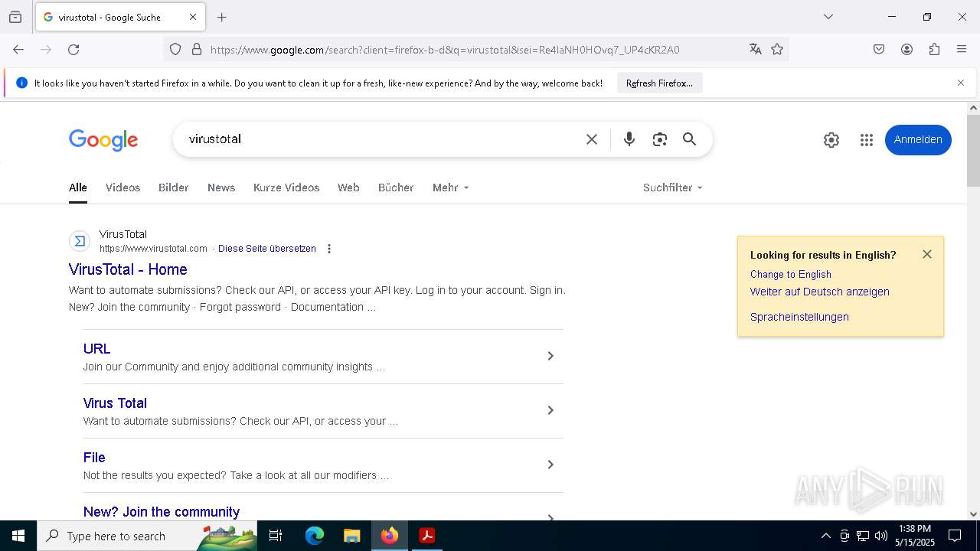Search by image with camera lens icon

660,139
